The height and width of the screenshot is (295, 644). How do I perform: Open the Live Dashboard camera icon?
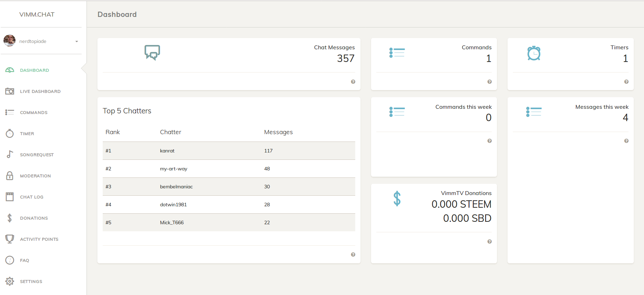click(10, 91)
